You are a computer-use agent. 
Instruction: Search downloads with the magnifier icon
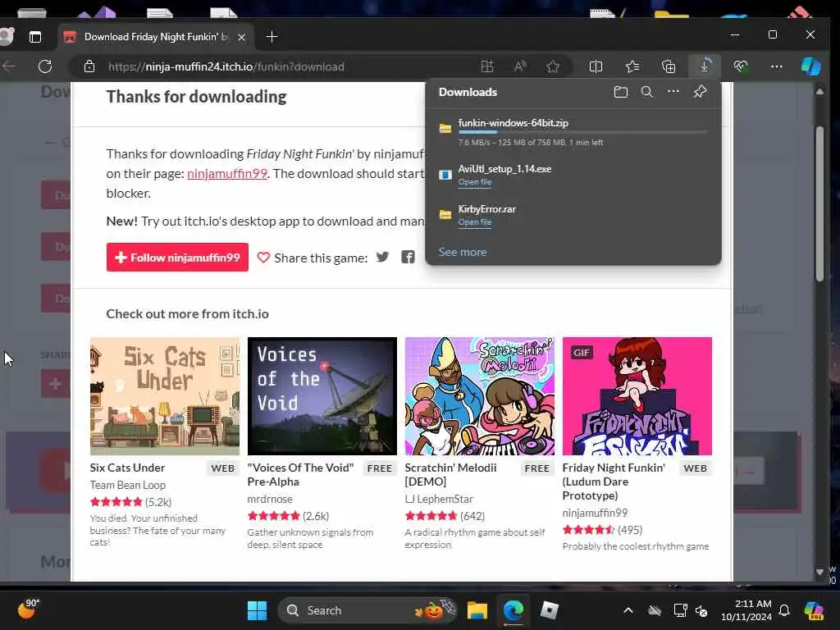[647, 92]
